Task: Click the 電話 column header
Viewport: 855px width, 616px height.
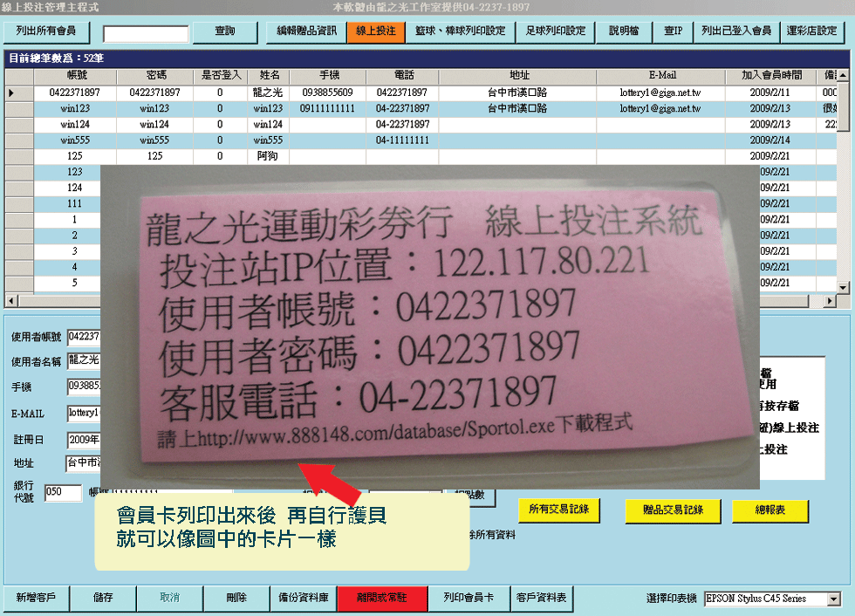Action: 403,76
